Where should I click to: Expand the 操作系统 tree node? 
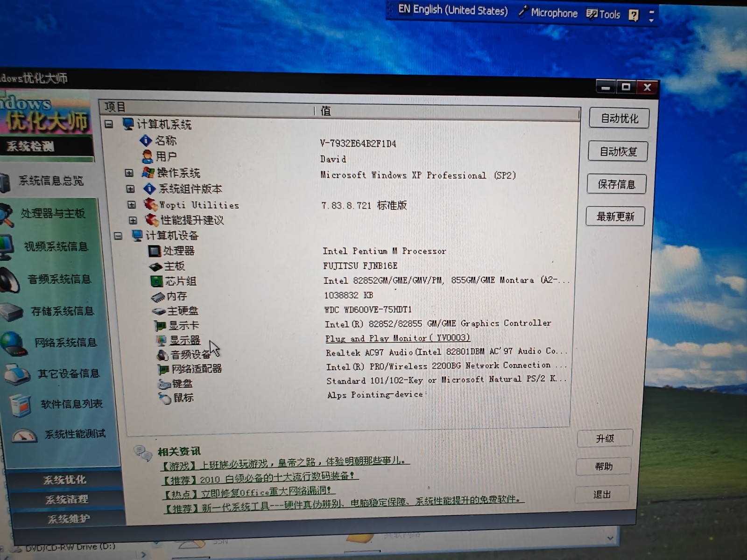pyautogui.click(x=129, y=173)
